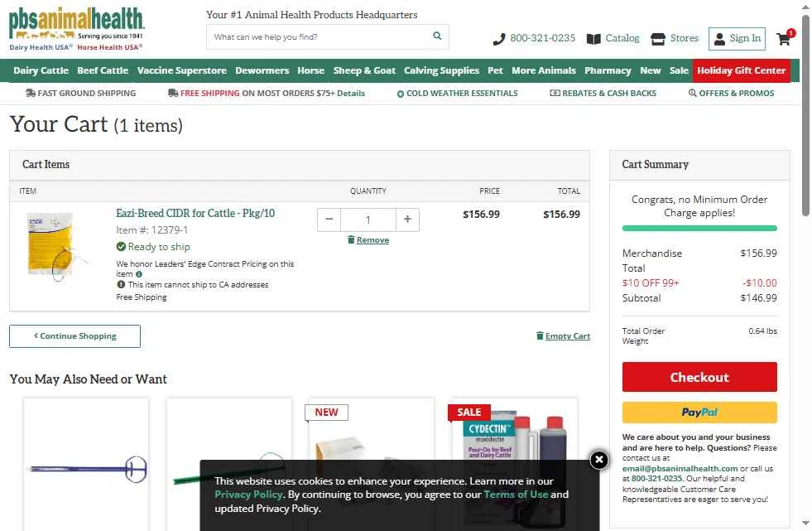Open the Dewormers menu

pyautogui.click(x=262, y=70)
